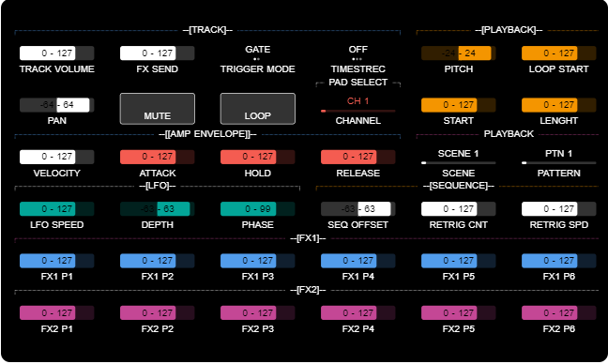608x364 pixels.
Task: Click the TIMESTREC OFF selector
Action: pyautogui.click(x=357, y=53)
